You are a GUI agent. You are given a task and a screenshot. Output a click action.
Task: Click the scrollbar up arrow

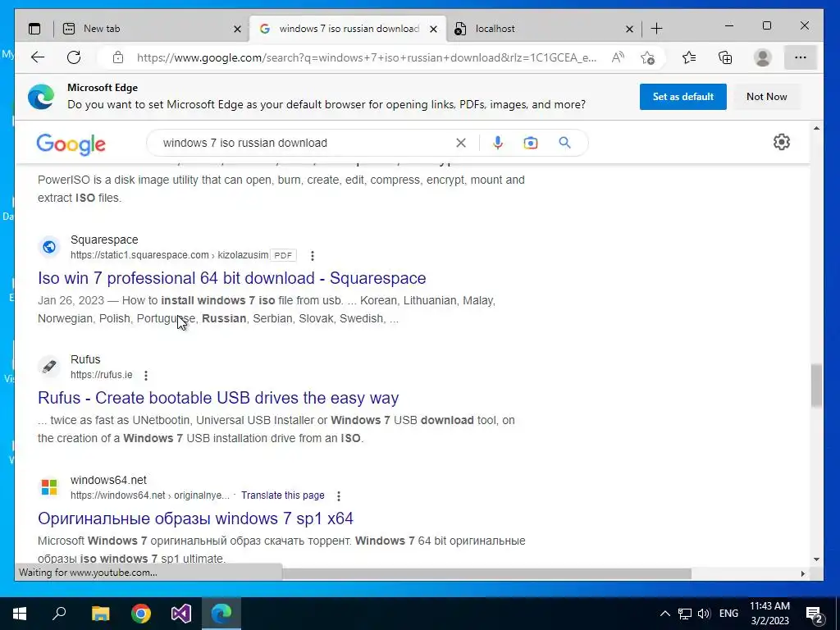[816, 128]
